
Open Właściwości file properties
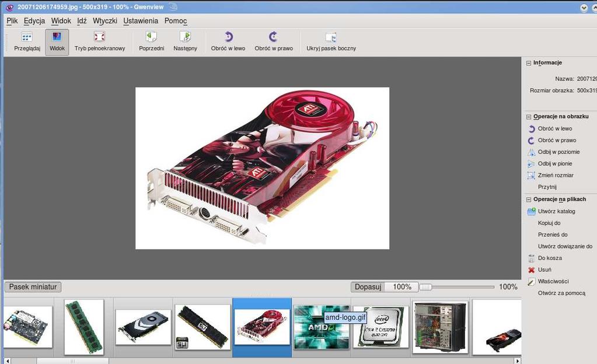(553, 281)
